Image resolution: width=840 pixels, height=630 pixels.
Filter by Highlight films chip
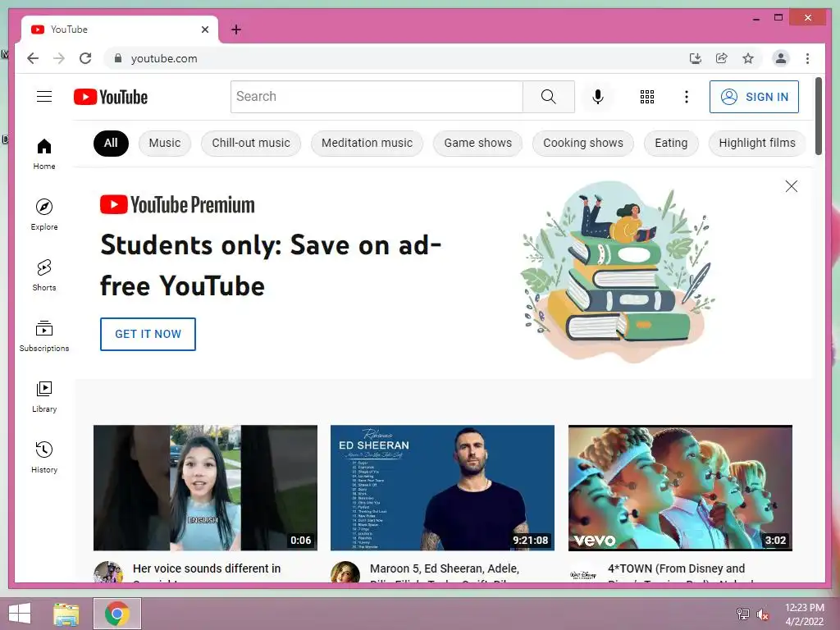click(757, 143)
